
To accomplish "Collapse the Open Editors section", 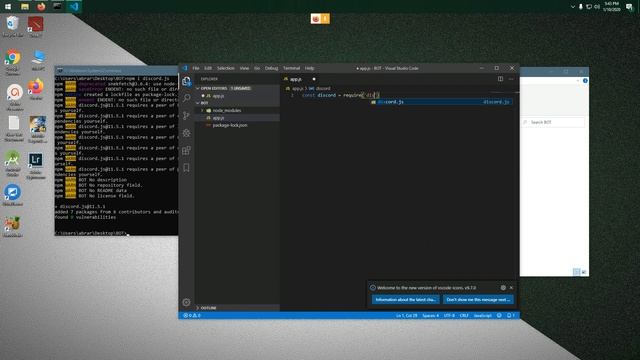I will click(x=238, y=88).
